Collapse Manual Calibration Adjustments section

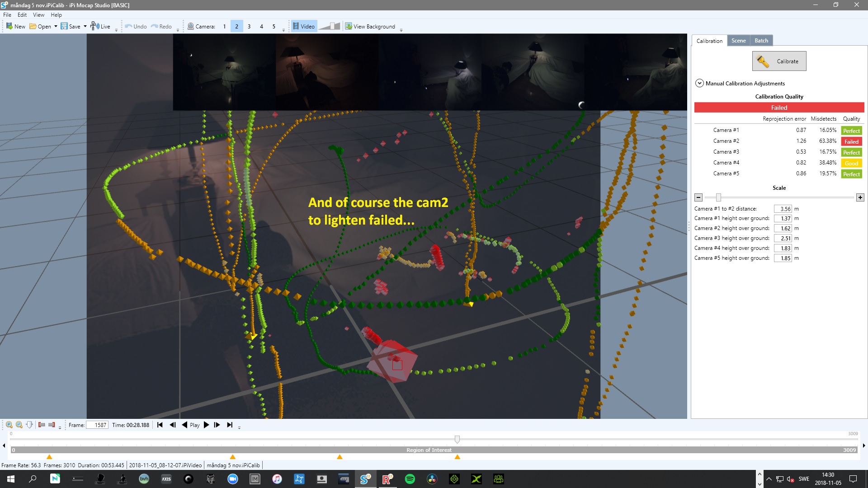coord(699,83)
